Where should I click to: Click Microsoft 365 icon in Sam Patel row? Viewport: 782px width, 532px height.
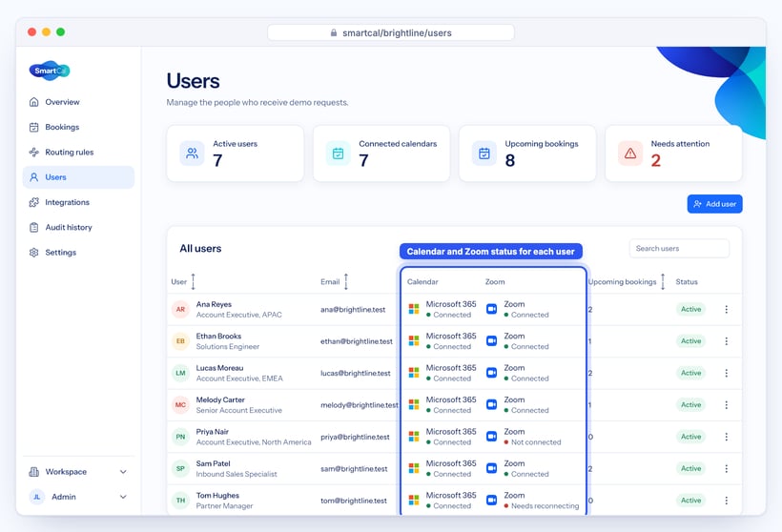click(x=414, y=468)
